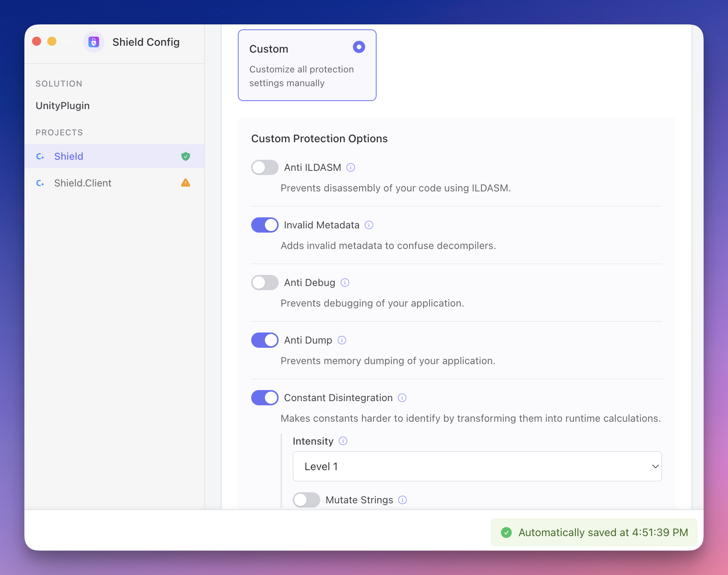728x575 pixels.
Task: Turn off Anti Dump protection
Action: coord(265,340)
